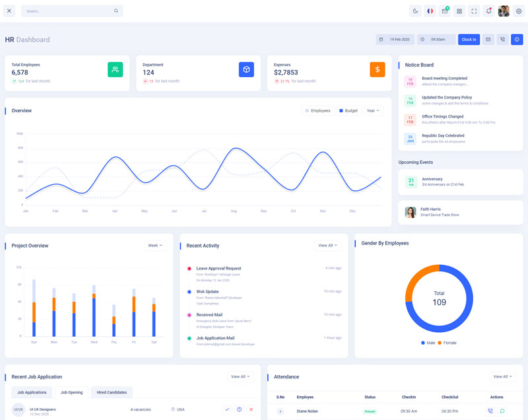Open the Year dropdown in Overview

coord(373,111)
